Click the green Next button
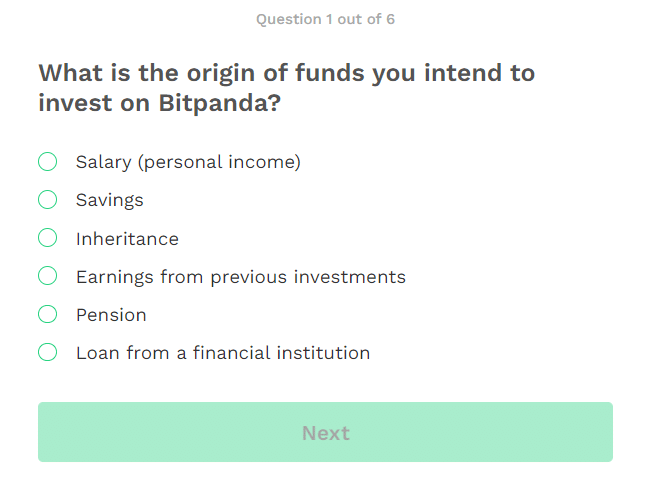The image size is (666, 490). (325, 432)
